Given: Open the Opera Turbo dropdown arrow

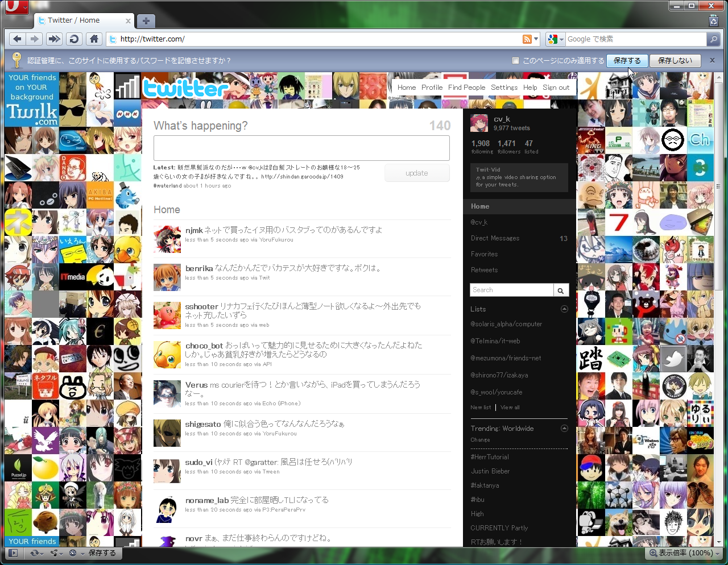Looking at the screenshot, I should (x=82, y=553).
